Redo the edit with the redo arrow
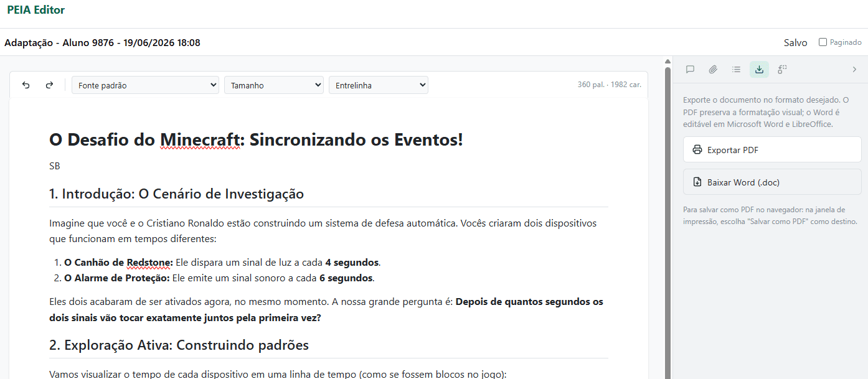The image size is (868, 379). click(49, 85)
